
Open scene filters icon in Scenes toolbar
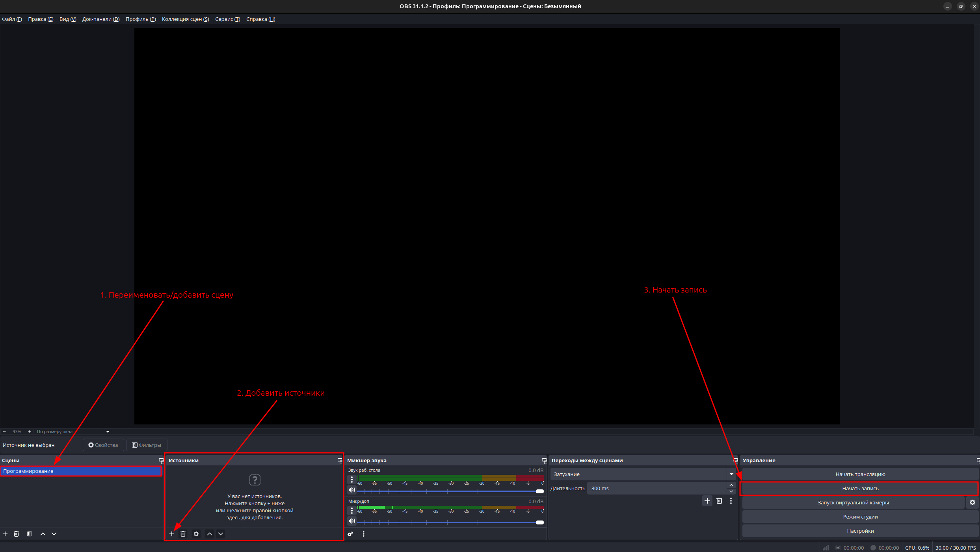(x=30, y=534)
